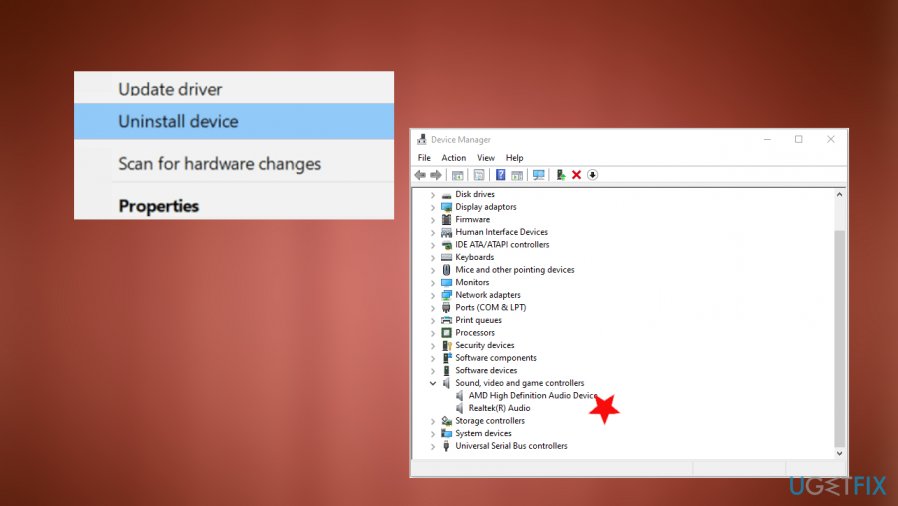Image resolution: width=898 pixels, height=506 pixels.
Task: Select the Keyboards category icon
Action: tap(447, 258)
